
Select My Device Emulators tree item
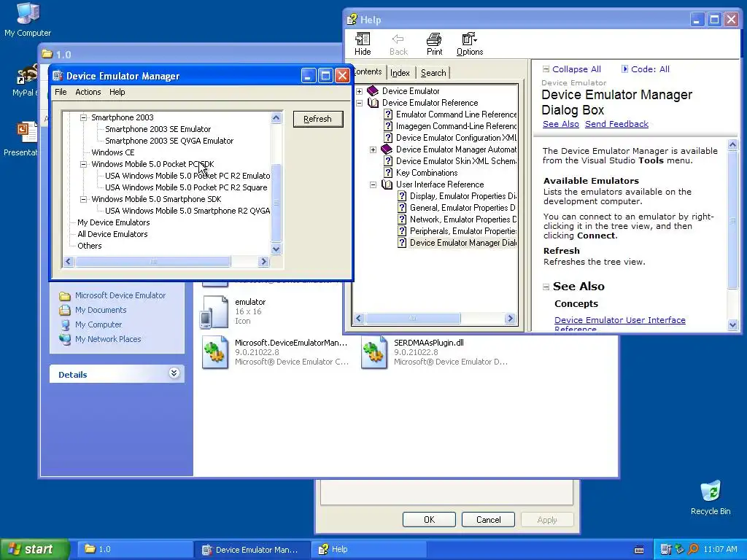click(113, 222)
